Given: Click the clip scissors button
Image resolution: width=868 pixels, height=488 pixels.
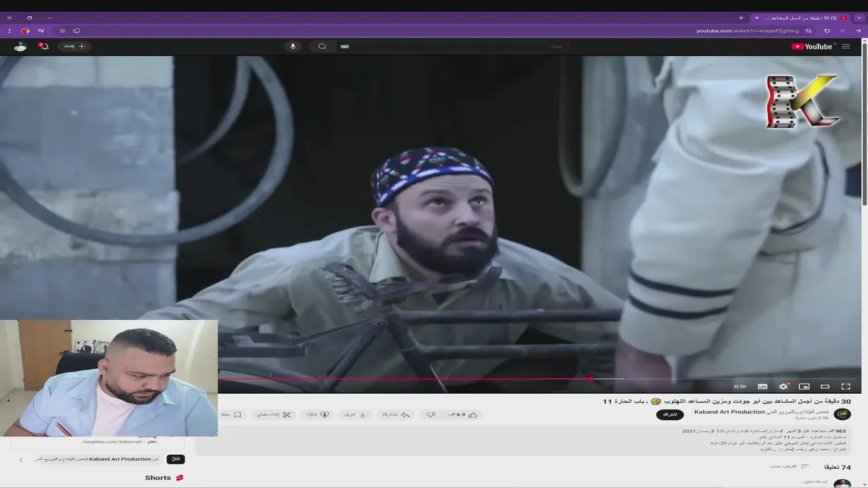Looking at the screenshot, I should pos(274,415).
